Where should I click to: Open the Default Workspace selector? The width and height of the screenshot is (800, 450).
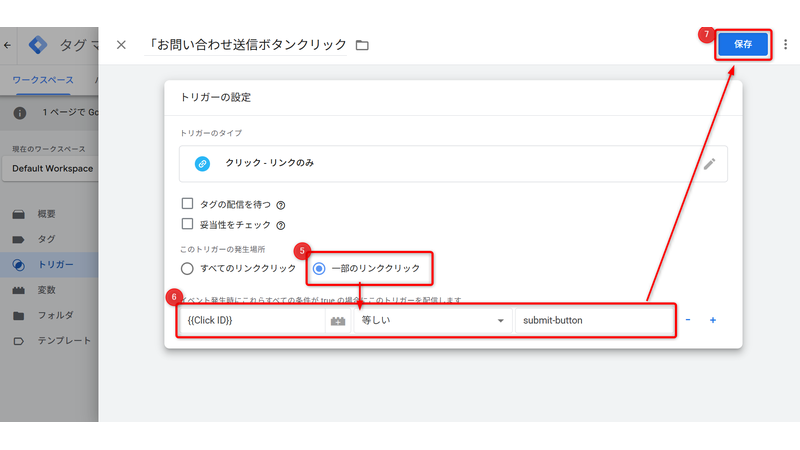[51, 169]
